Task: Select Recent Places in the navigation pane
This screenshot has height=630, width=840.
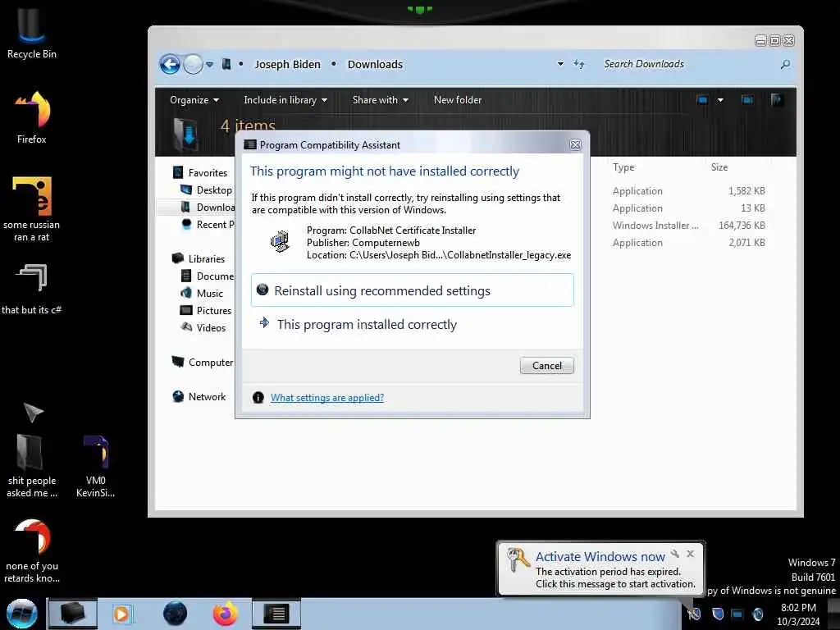Action: pos(208,225)
